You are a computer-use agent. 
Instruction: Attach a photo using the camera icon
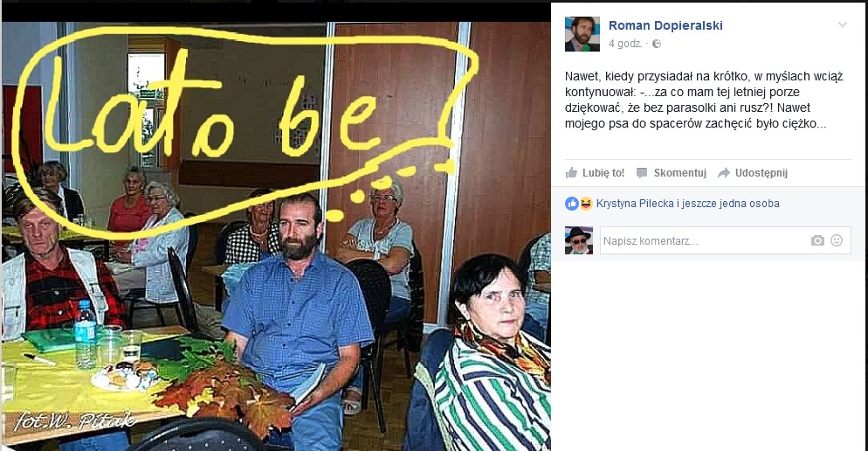point(817,240)
